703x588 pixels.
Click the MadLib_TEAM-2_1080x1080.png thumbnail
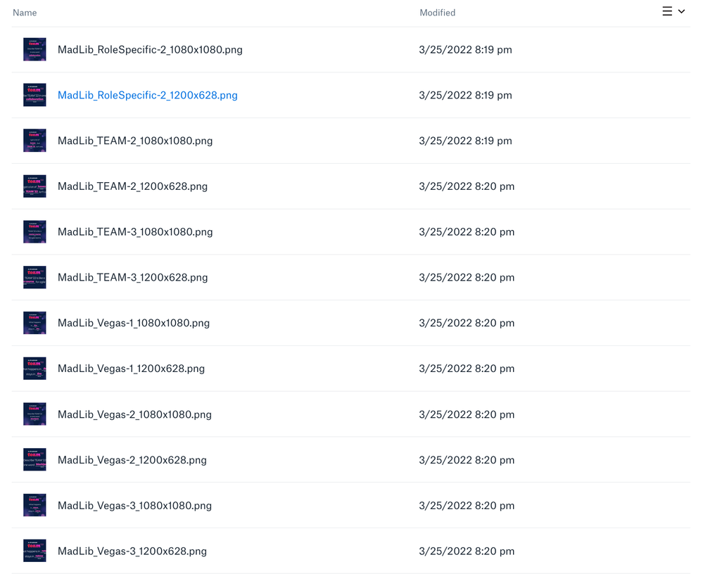pos(34,140)
